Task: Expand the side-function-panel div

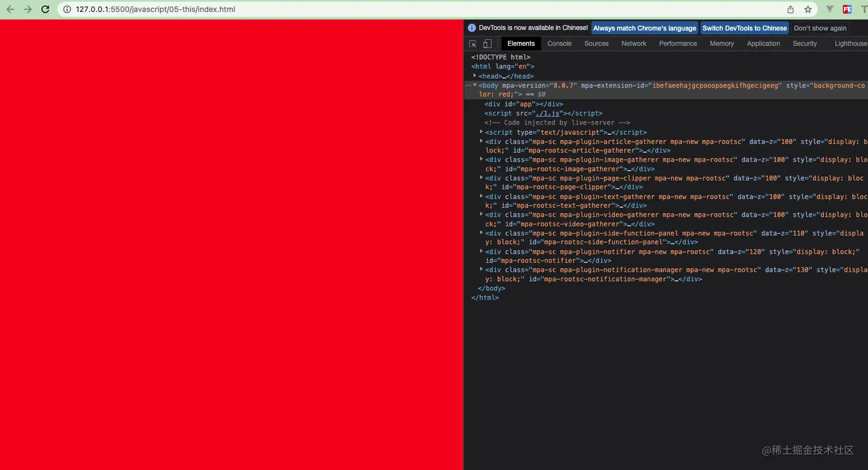Action: 481,233
